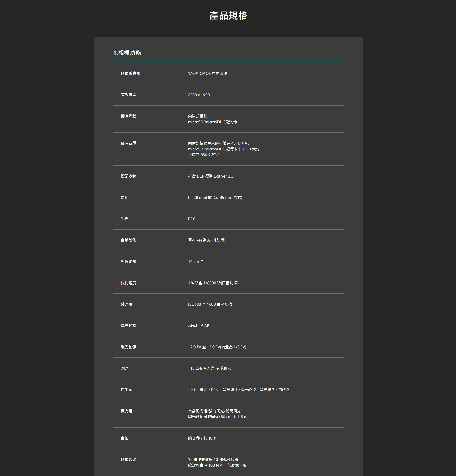Click the F2.0 aperture value
Viewport: 456px width, 476px height.
pos(192,219)
